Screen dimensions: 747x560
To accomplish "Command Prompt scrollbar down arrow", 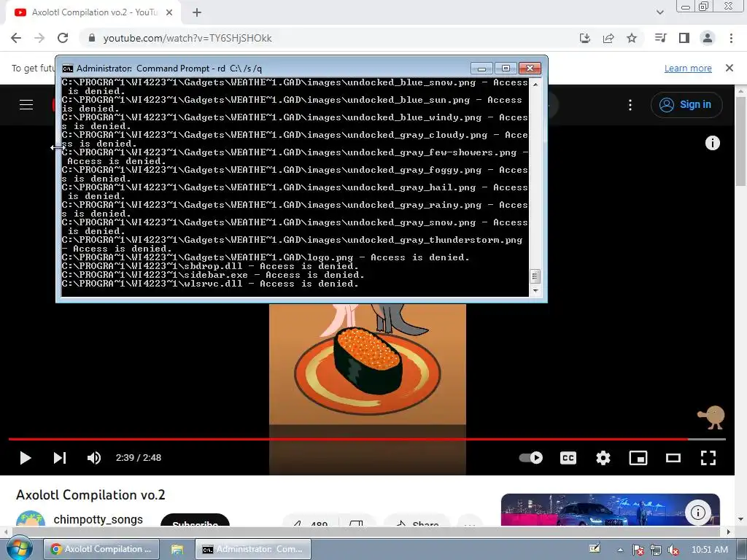I will (535, 290).
